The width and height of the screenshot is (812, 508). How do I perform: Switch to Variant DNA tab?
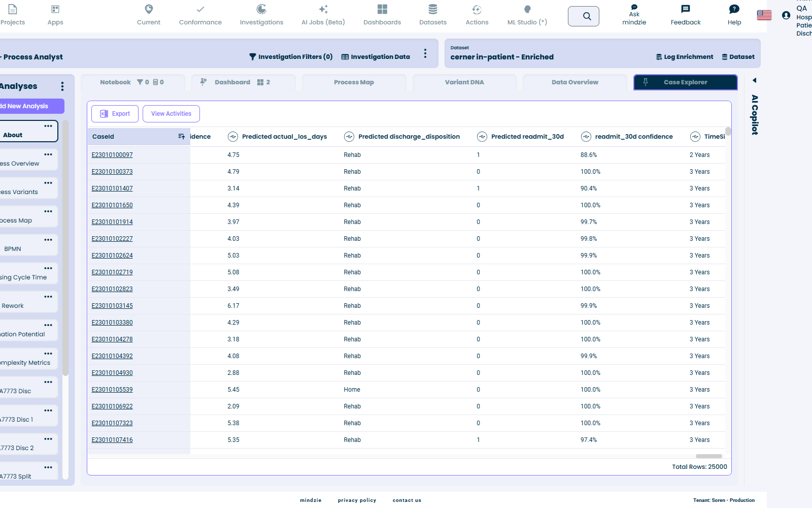coord(464,82)
